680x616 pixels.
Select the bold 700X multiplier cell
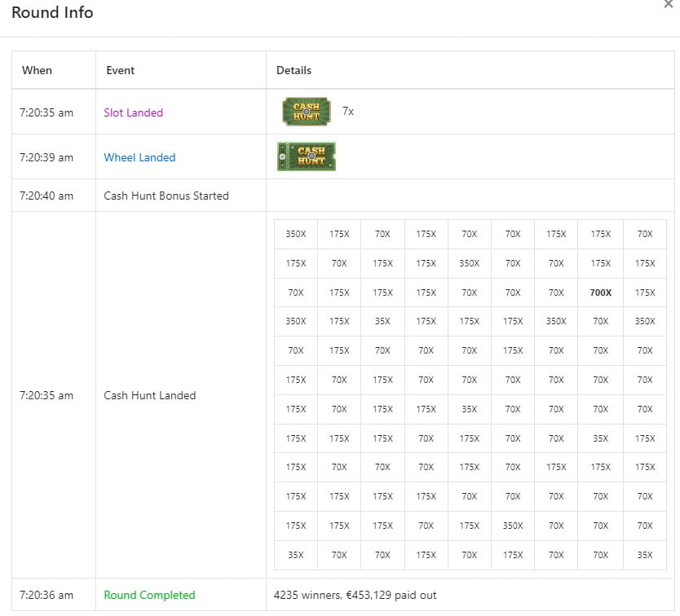[600, 293]
